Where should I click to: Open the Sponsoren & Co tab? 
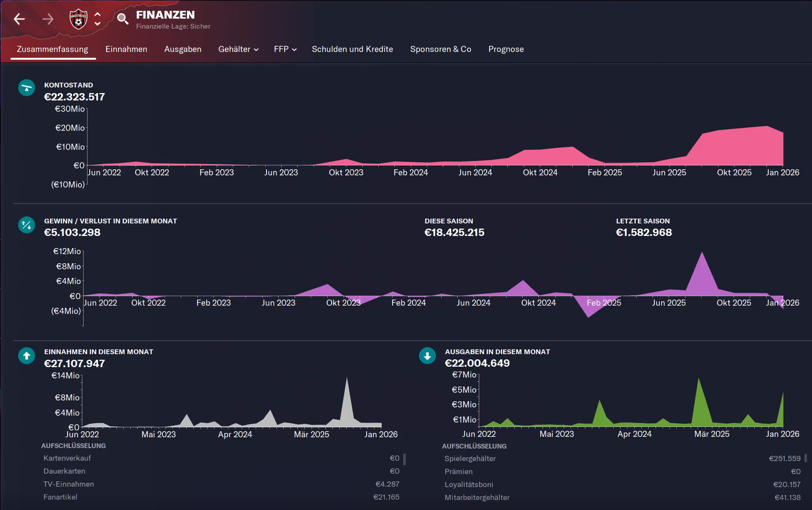440,49
